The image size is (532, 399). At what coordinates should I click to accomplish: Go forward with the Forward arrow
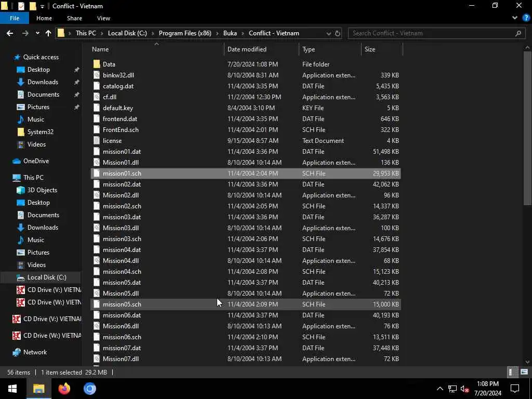click(25, 33)
